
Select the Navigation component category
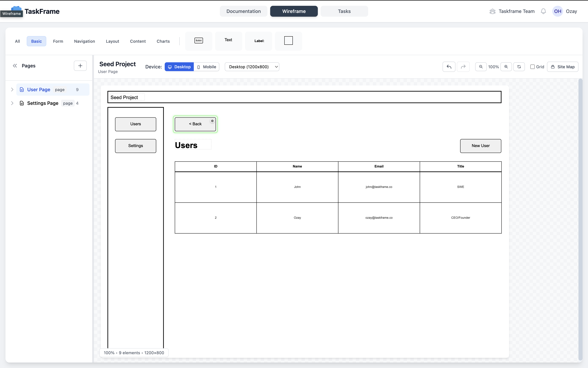point(84,41)
